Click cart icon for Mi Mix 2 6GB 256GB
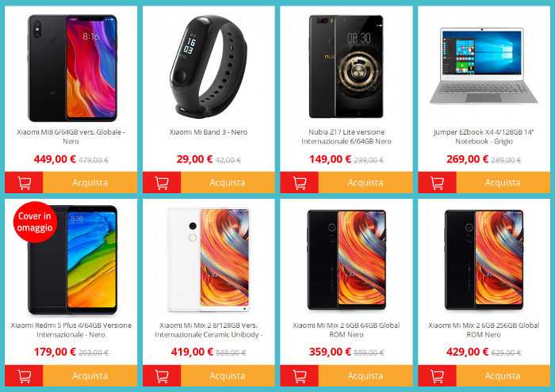The image size is (555, 392). coord(437,375)
